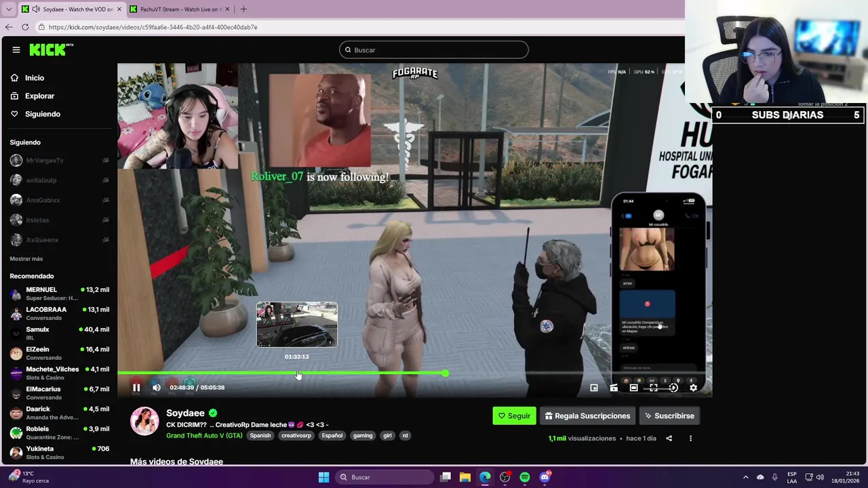Image resolution: width=868 pixels, height=488 pixels.
Task: Select the gaming tag
Action: 363,436
